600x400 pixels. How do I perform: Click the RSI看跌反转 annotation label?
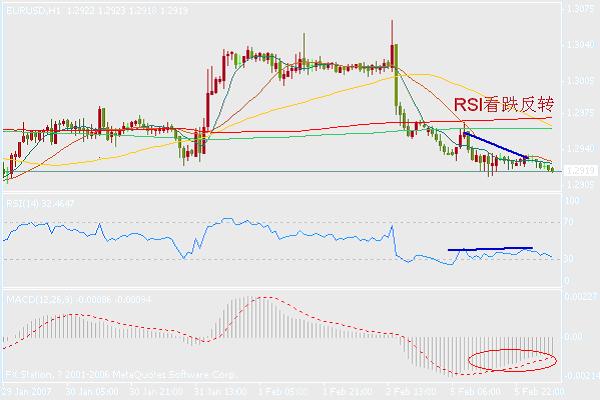(x=504, y=104)
